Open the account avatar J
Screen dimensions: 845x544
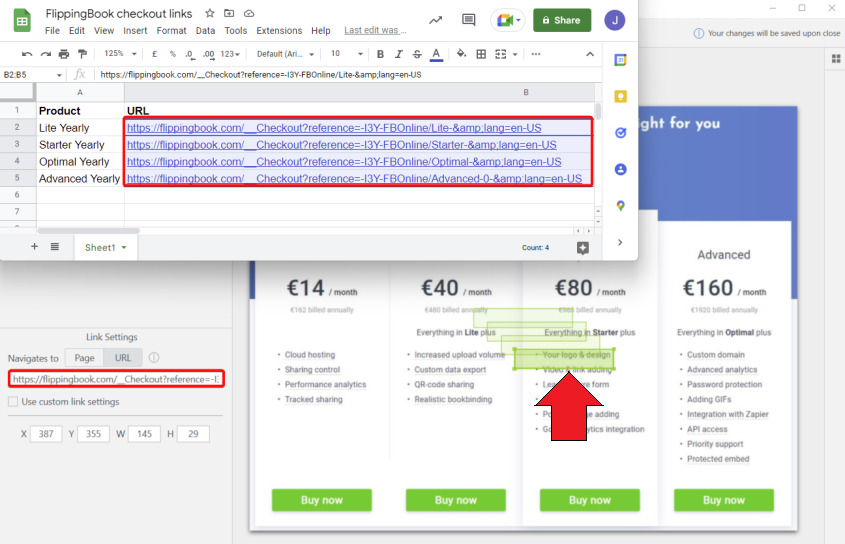pos(614,20)
